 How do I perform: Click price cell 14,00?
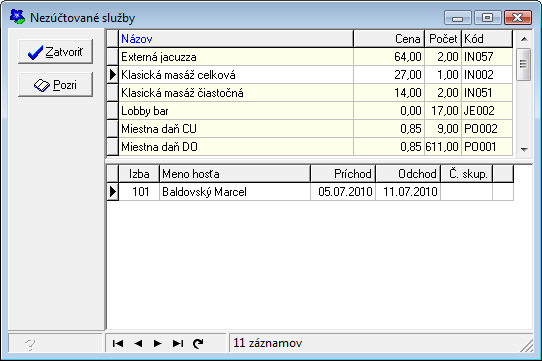(x=389, y=93)
